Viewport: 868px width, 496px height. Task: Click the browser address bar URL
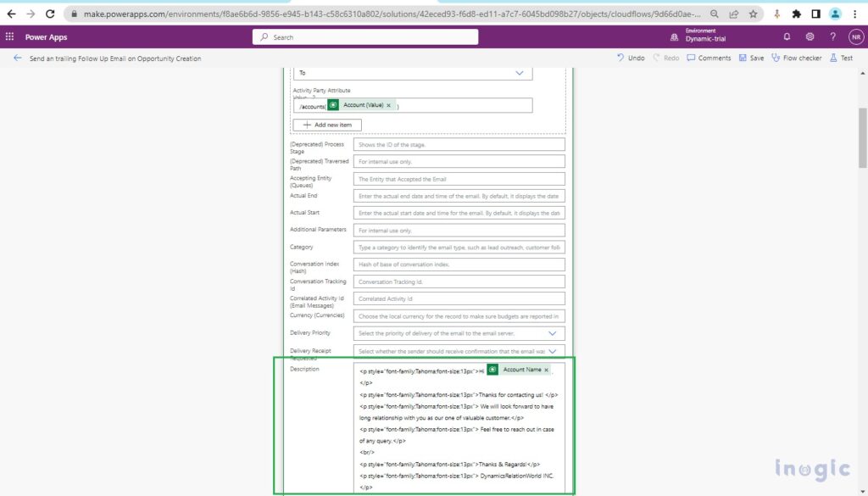point(392,14)
